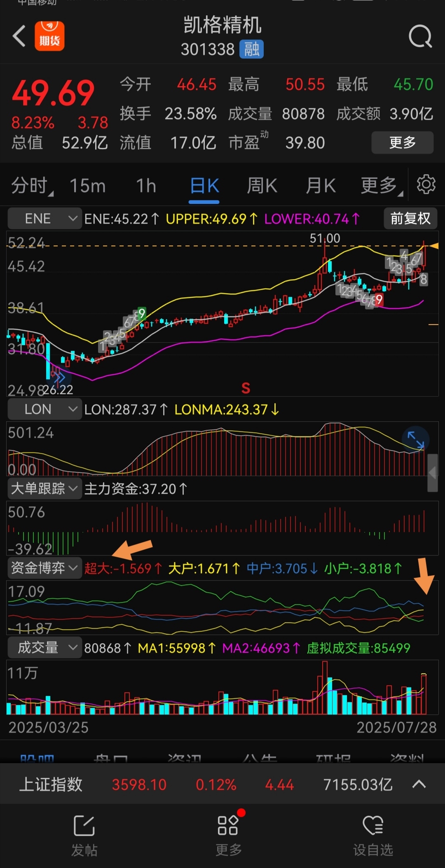Tap the stock code 301338
Viewport: 445px width, 868px height.
208,49
